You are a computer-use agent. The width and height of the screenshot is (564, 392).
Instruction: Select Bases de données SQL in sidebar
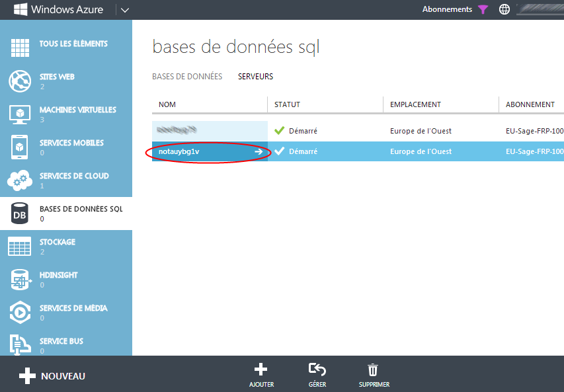66,214
